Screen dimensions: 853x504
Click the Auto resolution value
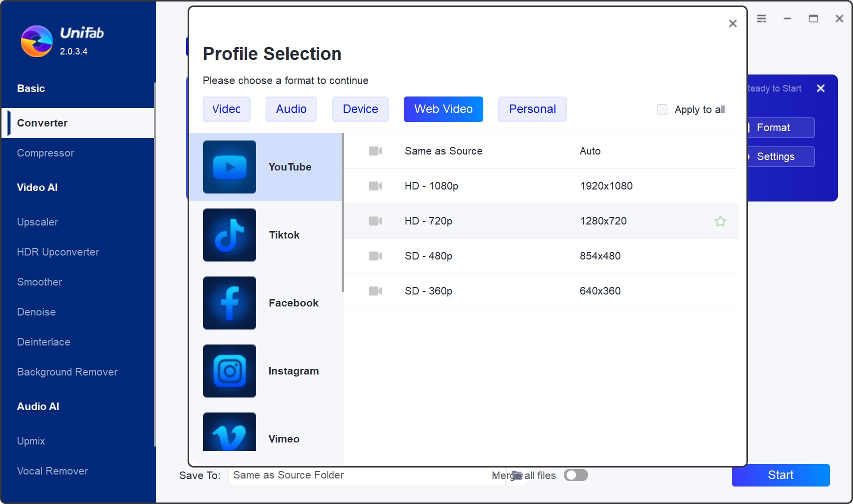[590, 151]
